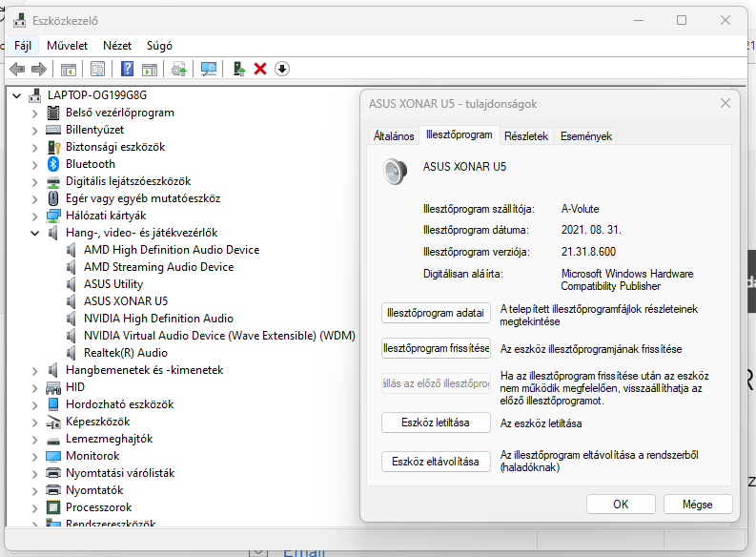Switch to the Események tab
This screenshot has width=756, height=557.
tap(585, 136)
